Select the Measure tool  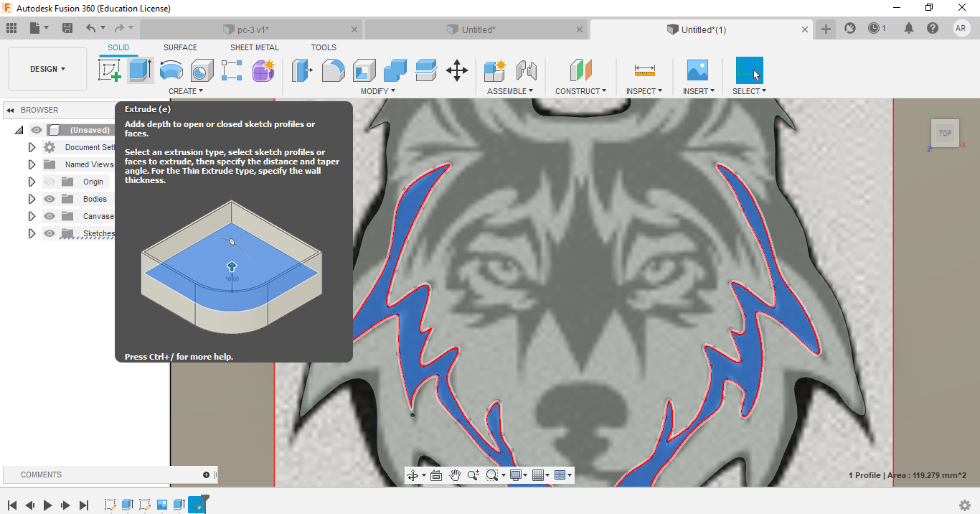pyautogui.click(x=645, y=70)
